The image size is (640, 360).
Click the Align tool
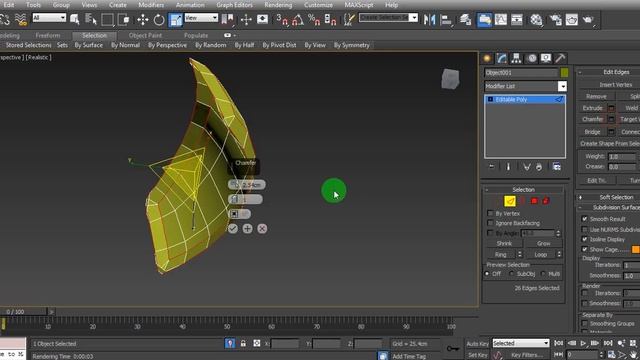[x=447, y=19]
